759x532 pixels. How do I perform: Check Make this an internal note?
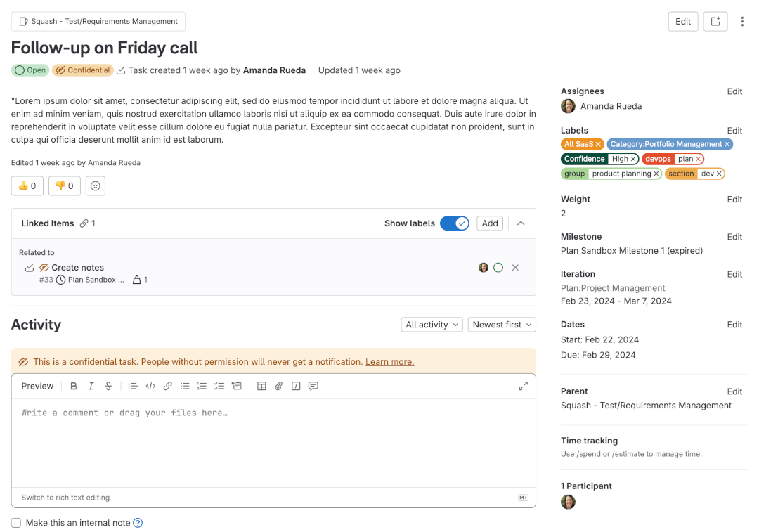(16, 523)
